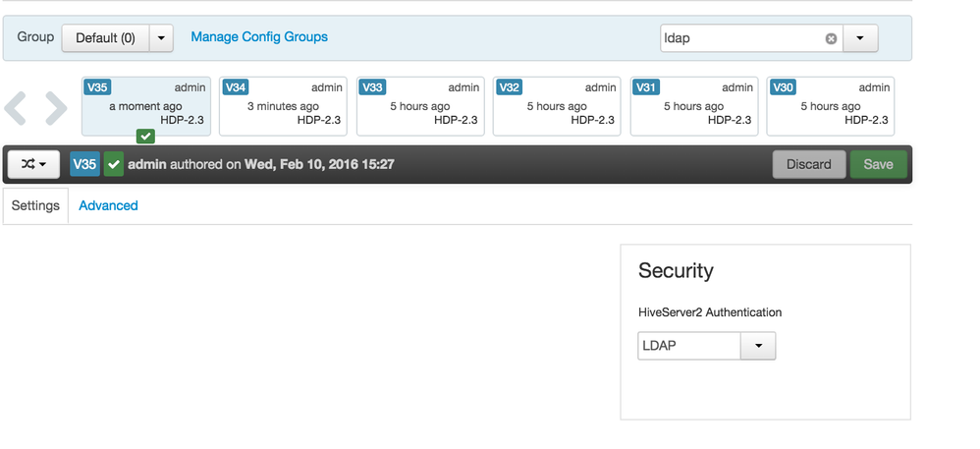Click the V35 badge in dark bar
Viewport: 980px width, 449px height.
click(x=84, y=164)
